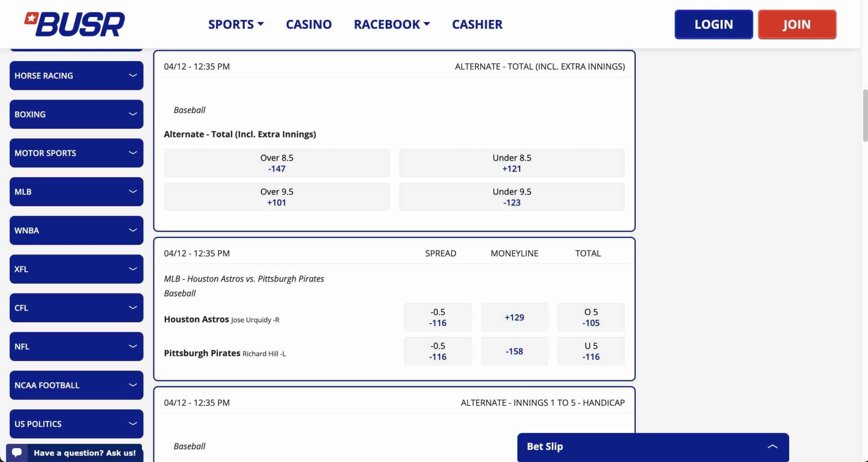Expand the WNBA category
This screenshot has height=462, width=868.
tap(76, 230)
